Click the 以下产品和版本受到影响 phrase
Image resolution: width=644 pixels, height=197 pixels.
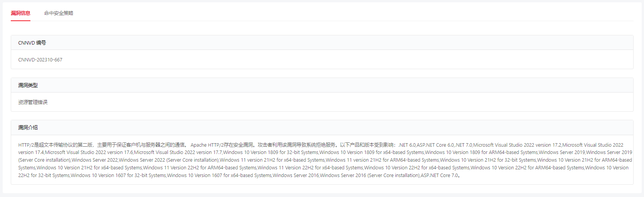point(367,145)
